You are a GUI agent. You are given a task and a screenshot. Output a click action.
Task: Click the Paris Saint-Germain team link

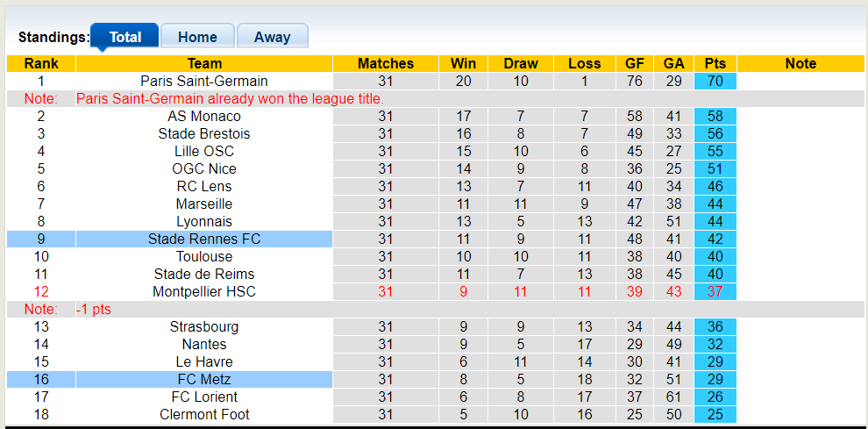coord(204,81)
